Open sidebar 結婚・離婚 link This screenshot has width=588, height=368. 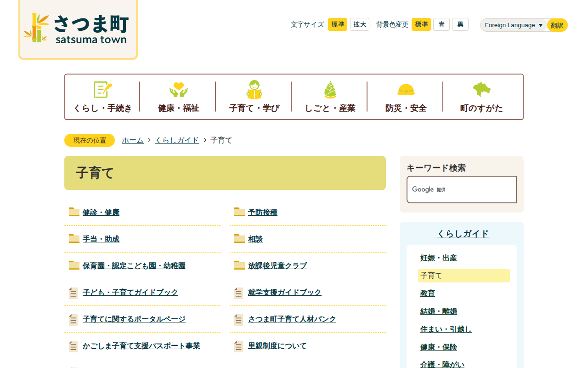pos(439,311)
